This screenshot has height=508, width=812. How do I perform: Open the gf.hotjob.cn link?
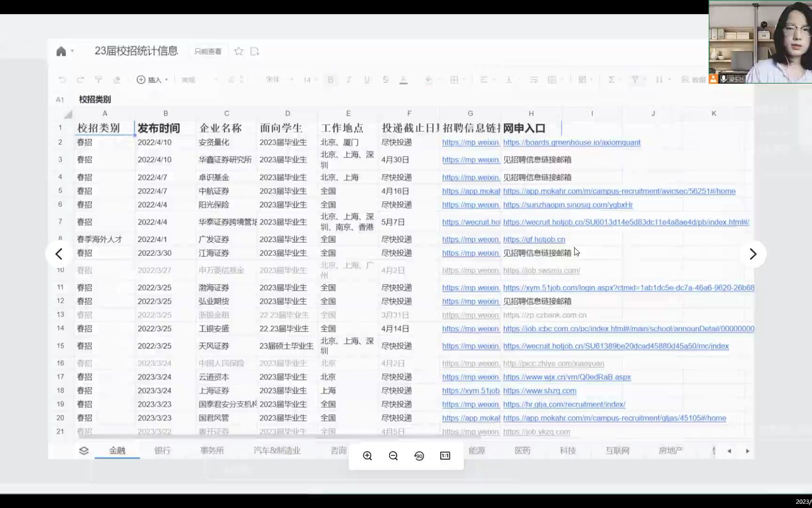coord(534,239)
